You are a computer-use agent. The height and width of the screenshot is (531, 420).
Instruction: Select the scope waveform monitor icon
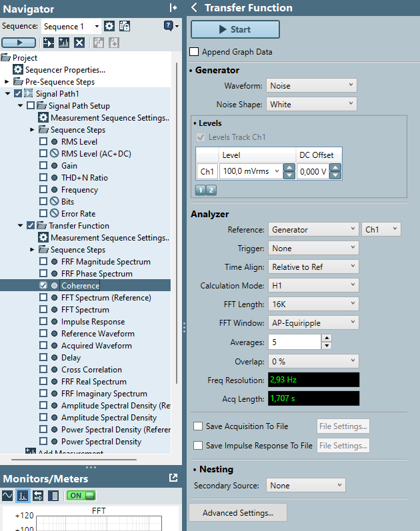(7, 496)
